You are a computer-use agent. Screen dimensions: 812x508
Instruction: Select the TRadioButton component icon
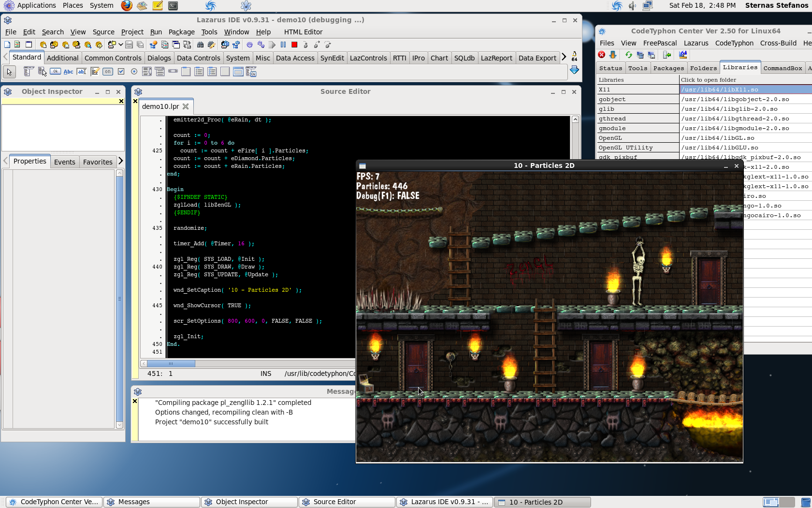tap(134, 72)
